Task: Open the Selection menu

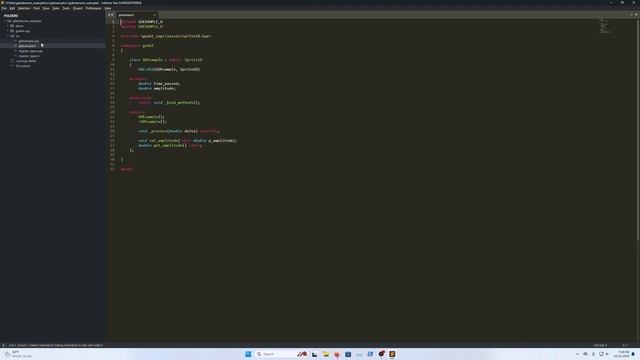Action: click(24, 8)
